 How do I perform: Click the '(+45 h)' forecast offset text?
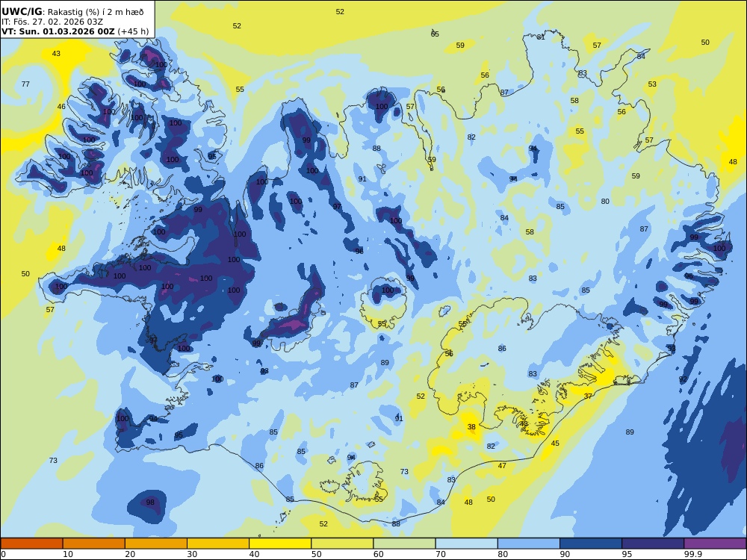(133, 31)
